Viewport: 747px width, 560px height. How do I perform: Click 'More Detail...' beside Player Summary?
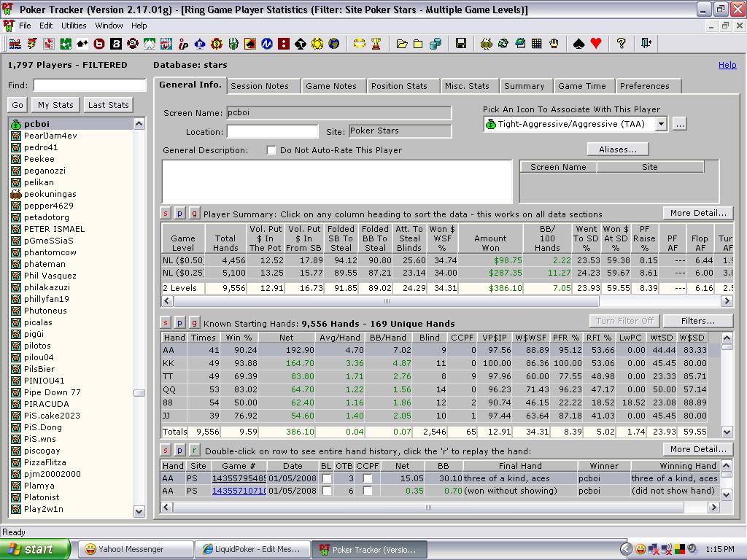tap(698, 213)
